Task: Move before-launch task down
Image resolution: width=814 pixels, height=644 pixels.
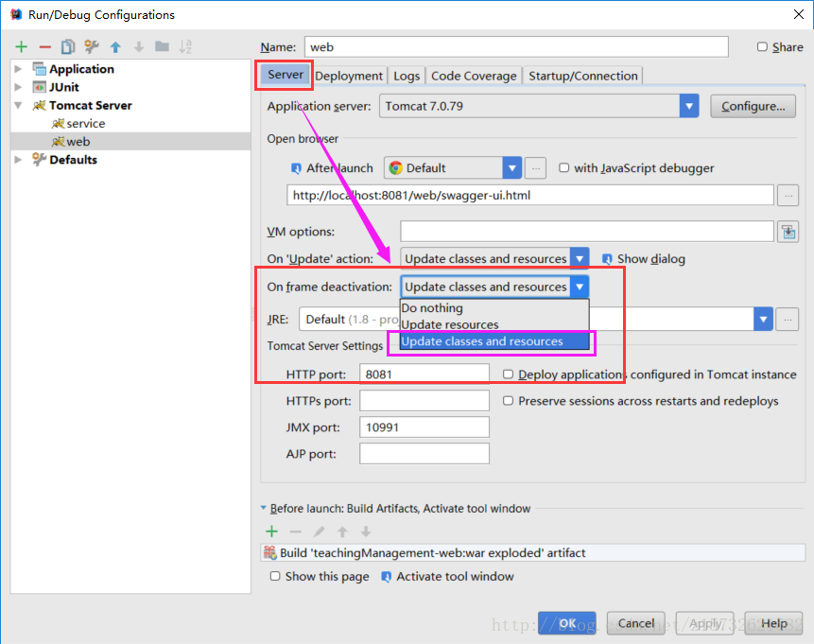Action: 366,531
